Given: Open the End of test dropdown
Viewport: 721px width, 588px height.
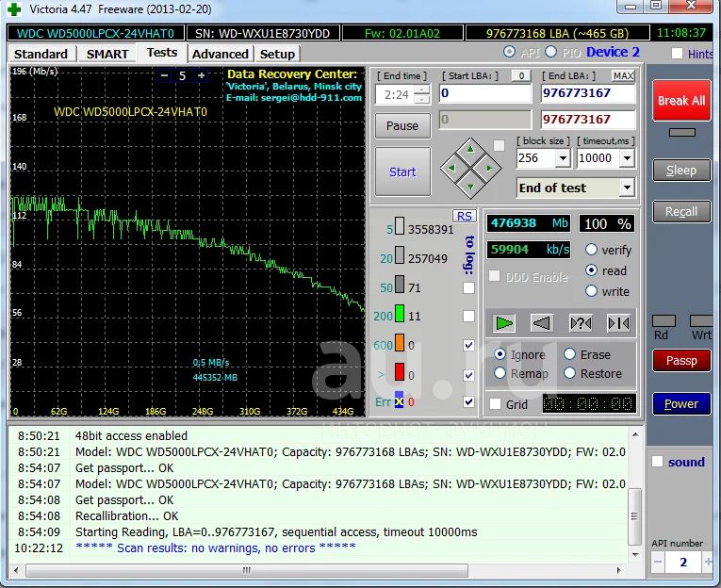Looking at the screenshot, I should (x=627, y=188).
